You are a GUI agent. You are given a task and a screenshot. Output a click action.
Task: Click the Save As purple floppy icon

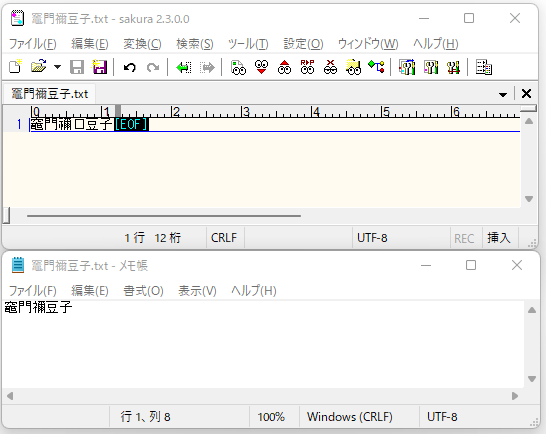pos(99,67)
